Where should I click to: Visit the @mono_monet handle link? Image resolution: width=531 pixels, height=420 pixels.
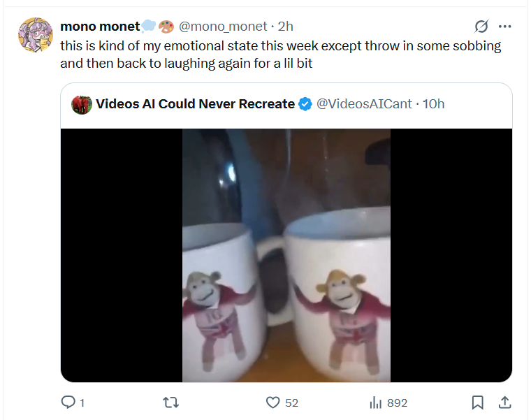pyautogui.click(x=223, y=27)
